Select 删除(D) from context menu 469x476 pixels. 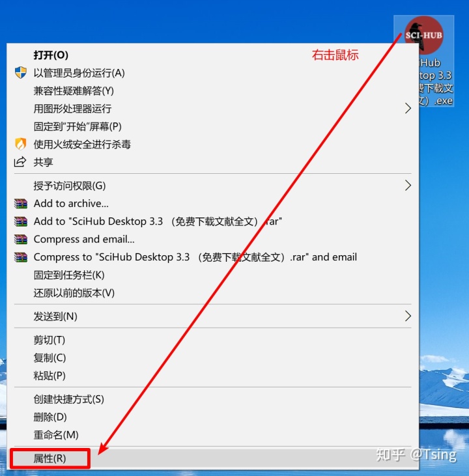(212, 417)
